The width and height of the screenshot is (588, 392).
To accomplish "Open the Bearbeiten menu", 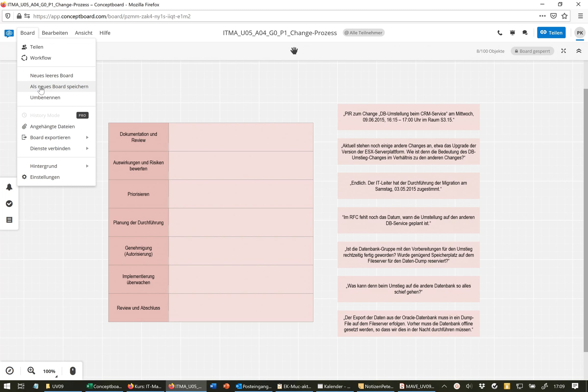I will [x=55, y=33].
